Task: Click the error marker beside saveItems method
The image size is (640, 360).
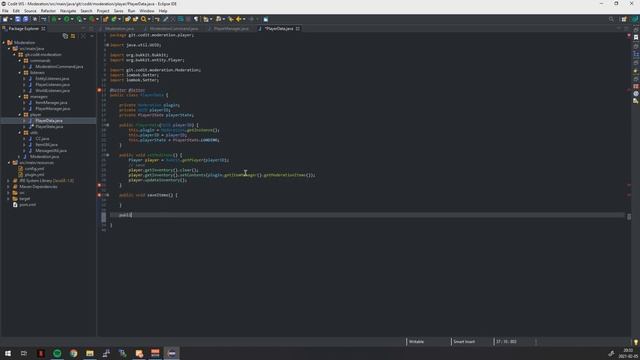Action: 99,195
